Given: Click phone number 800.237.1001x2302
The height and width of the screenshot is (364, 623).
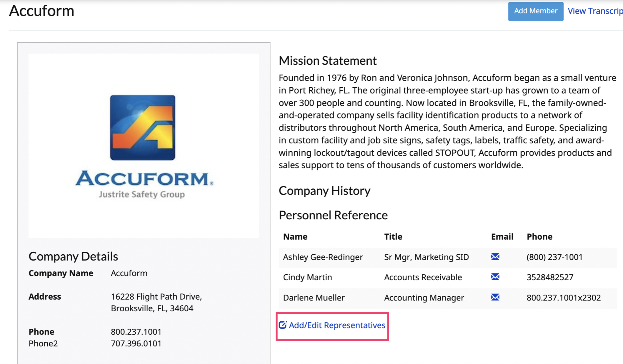Looking at the screenshot, I should (x=564, y=298).
